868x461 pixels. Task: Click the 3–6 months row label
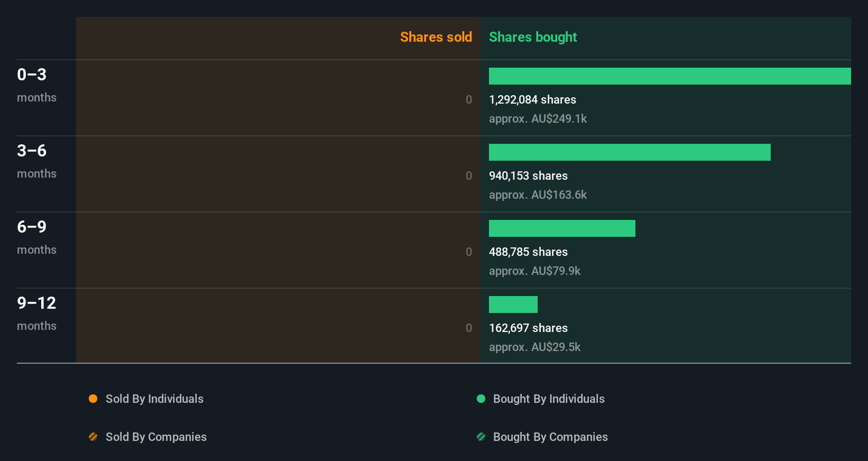pyautogui.click(x=36, y=161)
